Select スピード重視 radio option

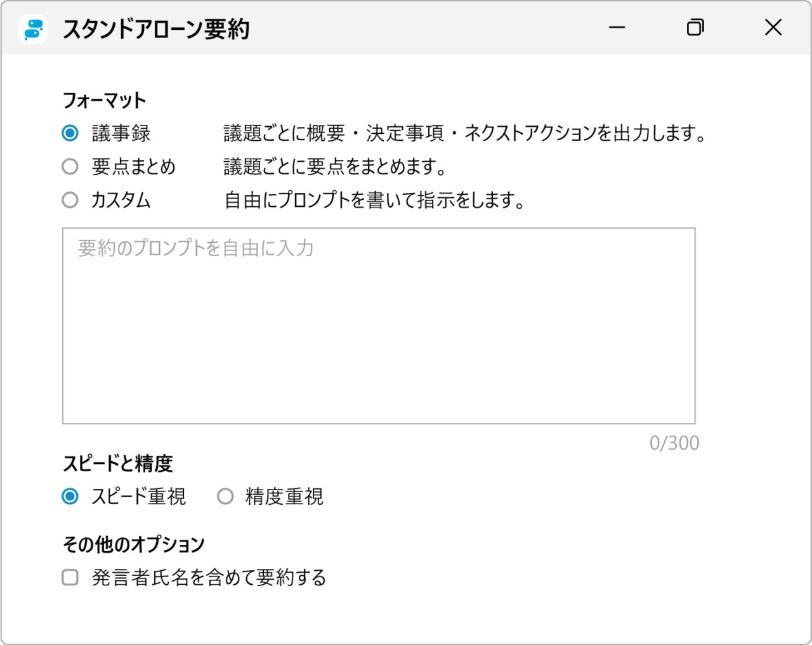point(70,497)
